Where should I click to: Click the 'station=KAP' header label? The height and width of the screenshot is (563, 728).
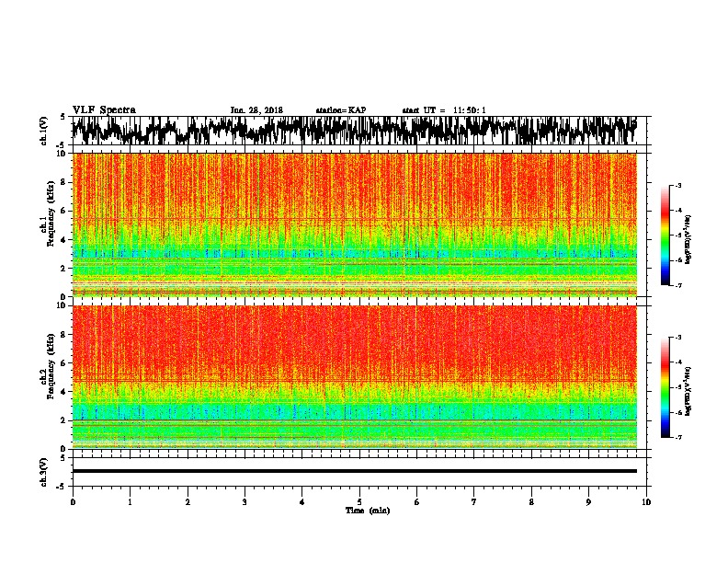[341, 110]
